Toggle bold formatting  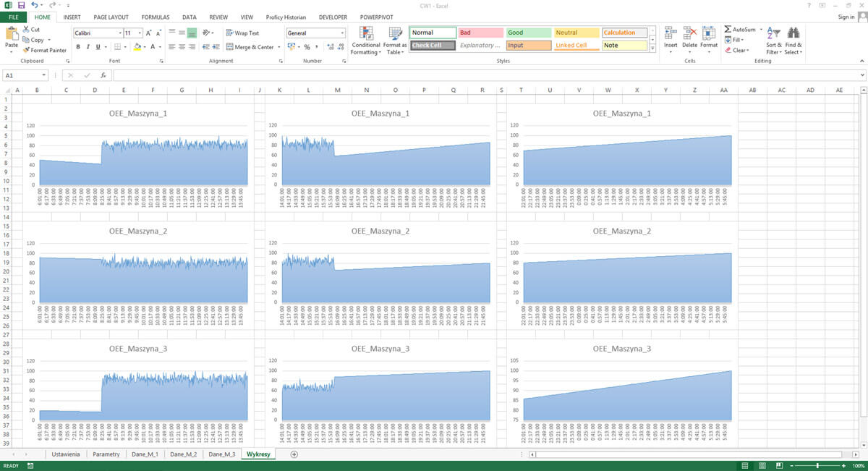pyautogui.click(x=77, y=45)
